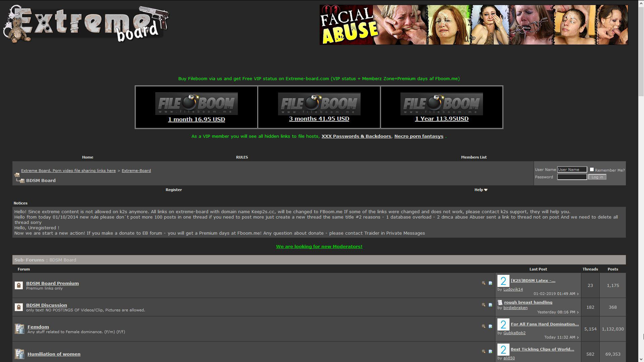Click the lock icon on BDSM Board Premium row

coord(19,285)
